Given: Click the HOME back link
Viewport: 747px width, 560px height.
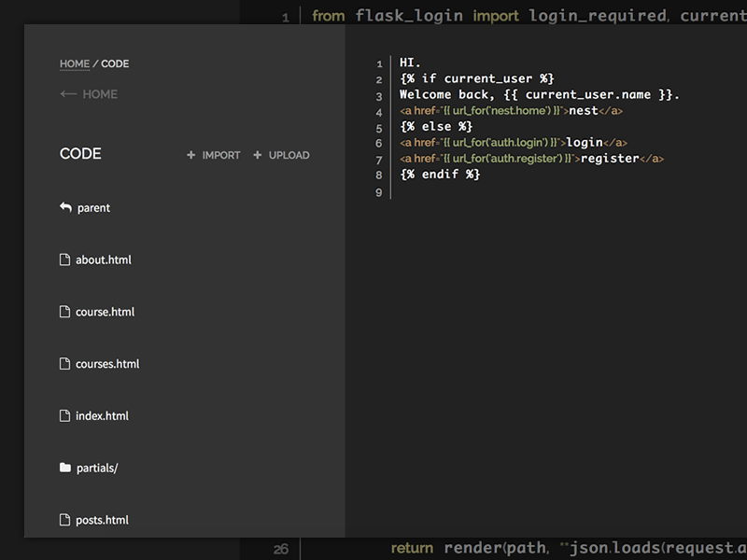Looking at the screenshot, I should click(99, 93).
